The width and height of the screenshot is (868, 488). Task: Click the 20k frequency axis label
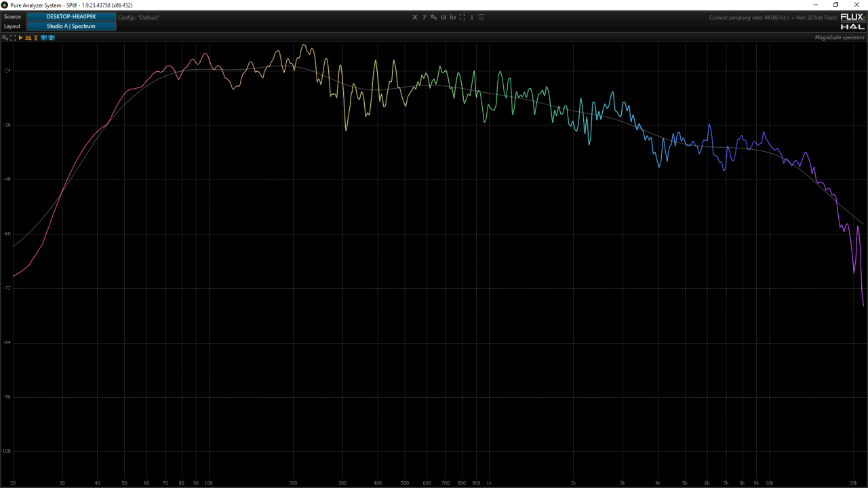coord(854,483)
